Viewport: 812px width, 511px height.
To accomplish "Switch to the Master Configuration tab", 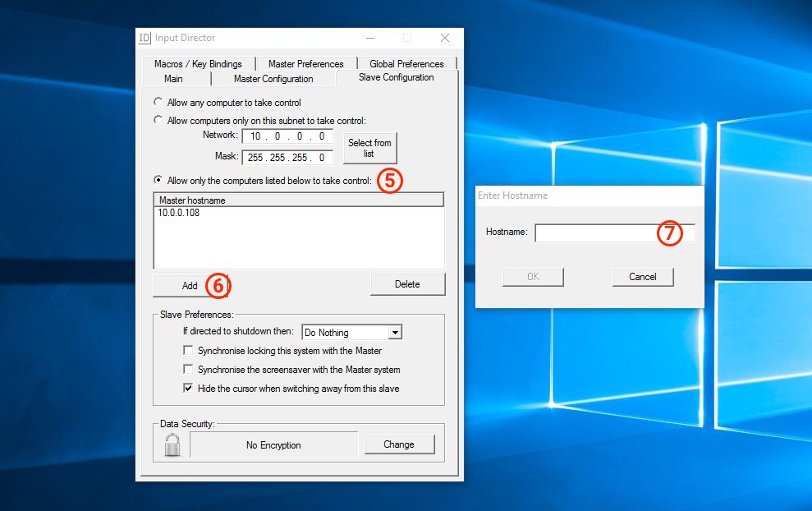I will coord(273,79).
